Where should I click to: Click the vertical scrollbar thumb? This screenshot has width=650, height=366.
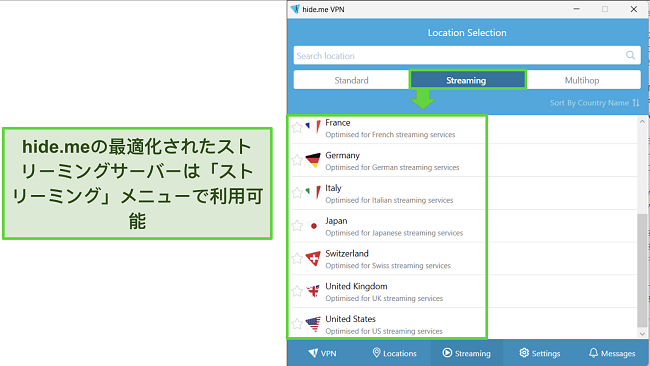[x=642, y=270]
